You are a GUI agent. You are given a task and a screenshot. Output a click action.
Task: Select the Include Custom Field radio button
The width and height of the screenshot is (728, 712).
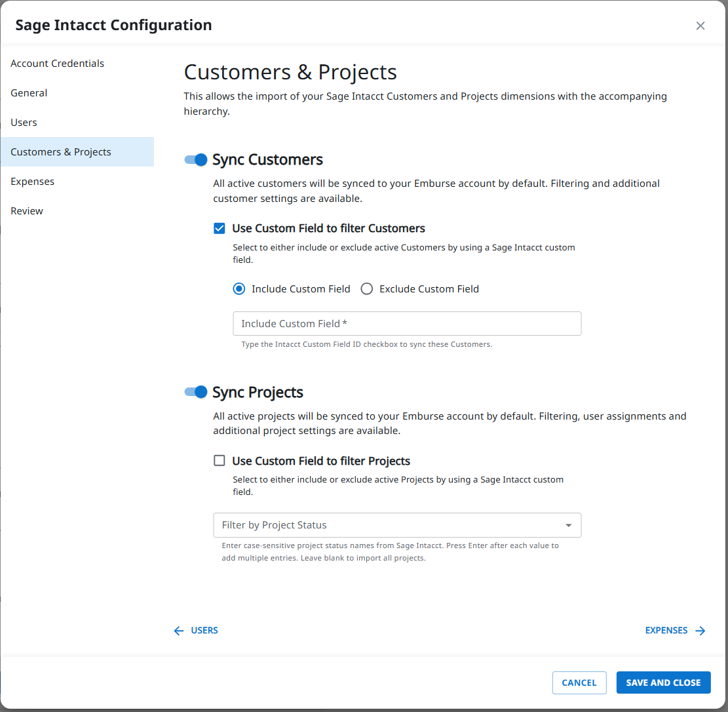coord(239,288)
